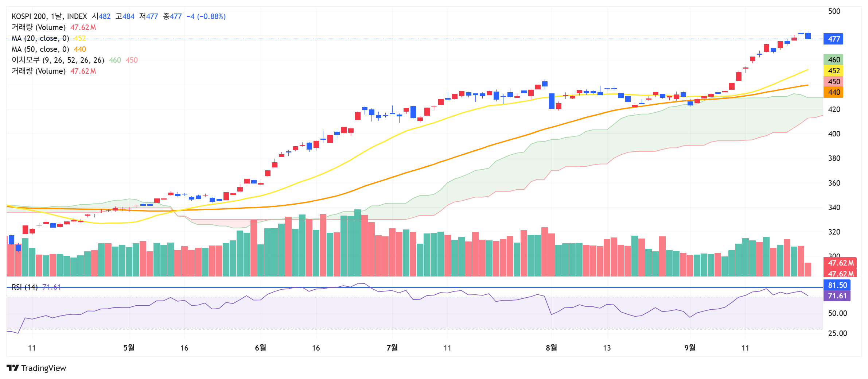Screen dimensions: 868x379
Task: Select the 거래량 (Volume) legend directly under the title
Action: (x=39, y=27)
